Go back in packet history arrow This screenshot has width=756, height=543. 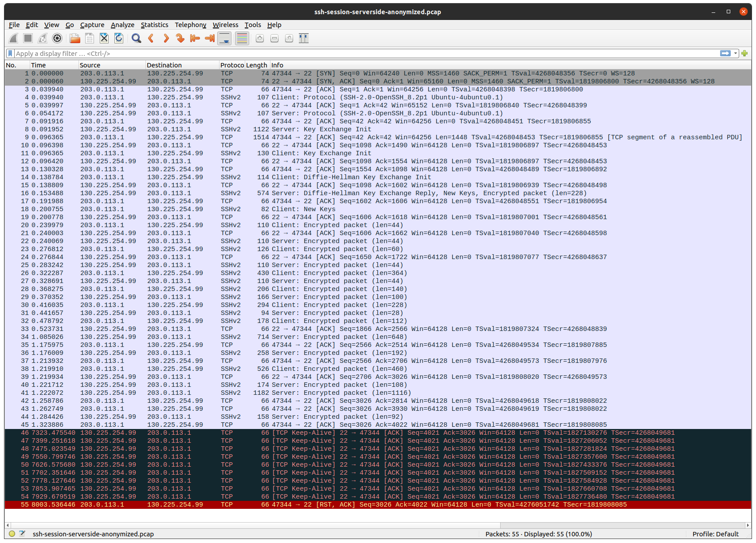(151, 39)
